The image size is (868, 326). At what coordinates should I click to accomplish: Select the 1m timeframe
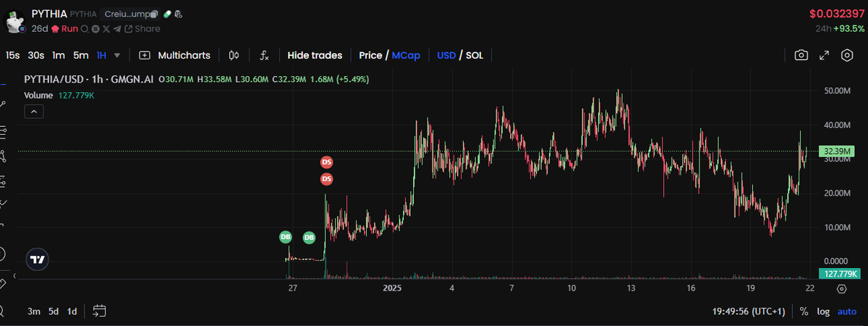(59, 55)
